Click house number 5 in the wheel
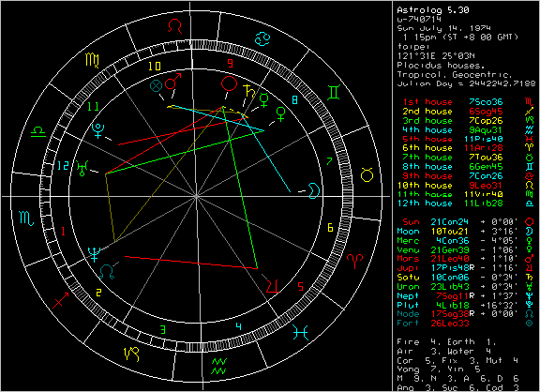Viewport: 540px width, 392px height. coord(300,286)
